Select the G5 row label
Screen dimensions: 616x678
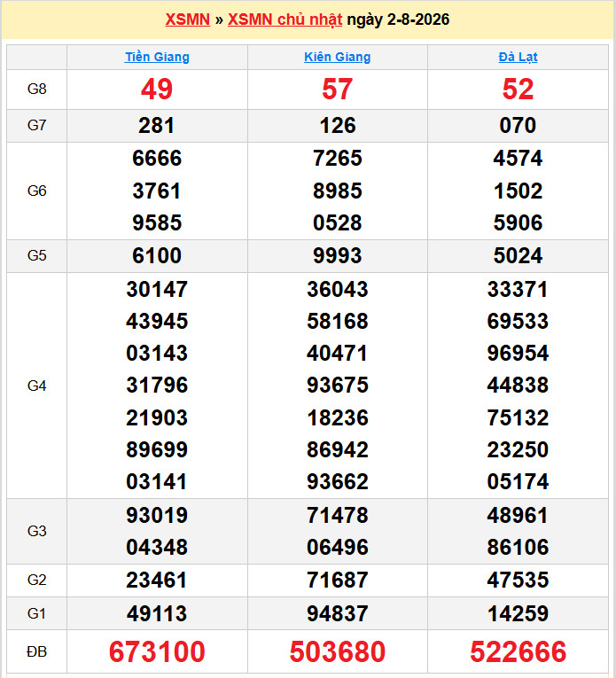pyautogui.click(x=36, y=255)
